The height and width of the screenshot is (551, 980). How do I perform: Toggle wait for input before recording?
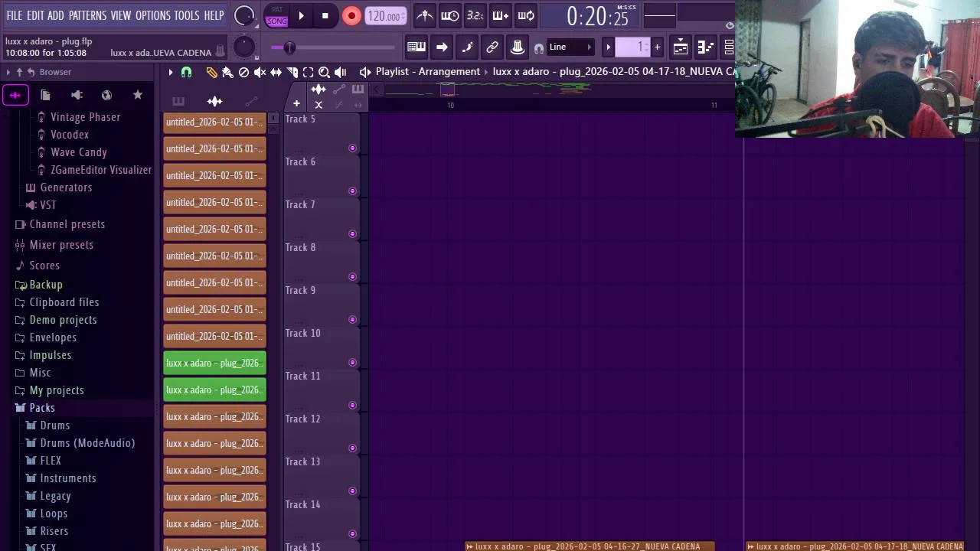(450, 15)
